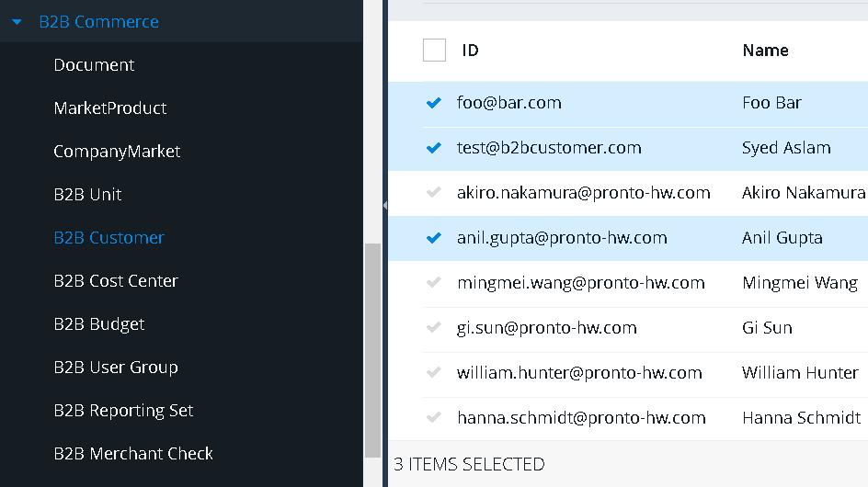This screenshot has height=487, width=868.
Task: Click the William Hunter name cell
Action: [801, 373]
